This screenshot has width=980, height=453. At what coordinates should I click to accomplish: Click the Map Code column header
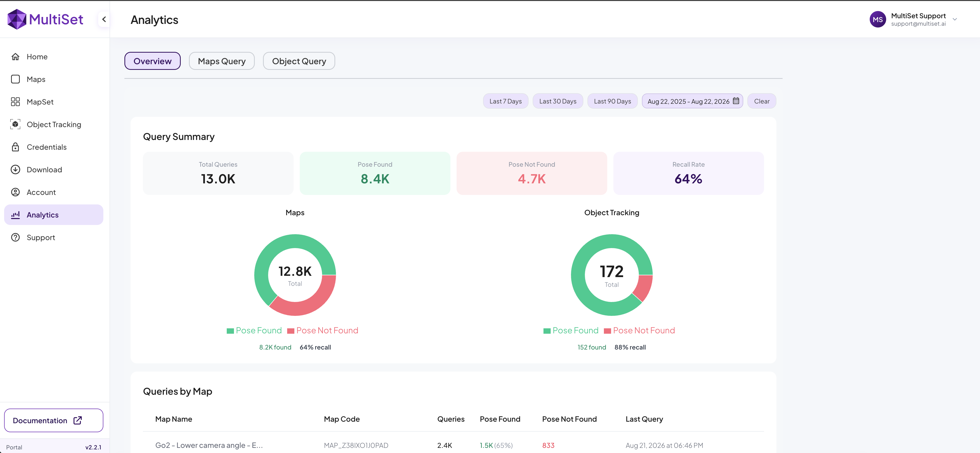point(342,419)
